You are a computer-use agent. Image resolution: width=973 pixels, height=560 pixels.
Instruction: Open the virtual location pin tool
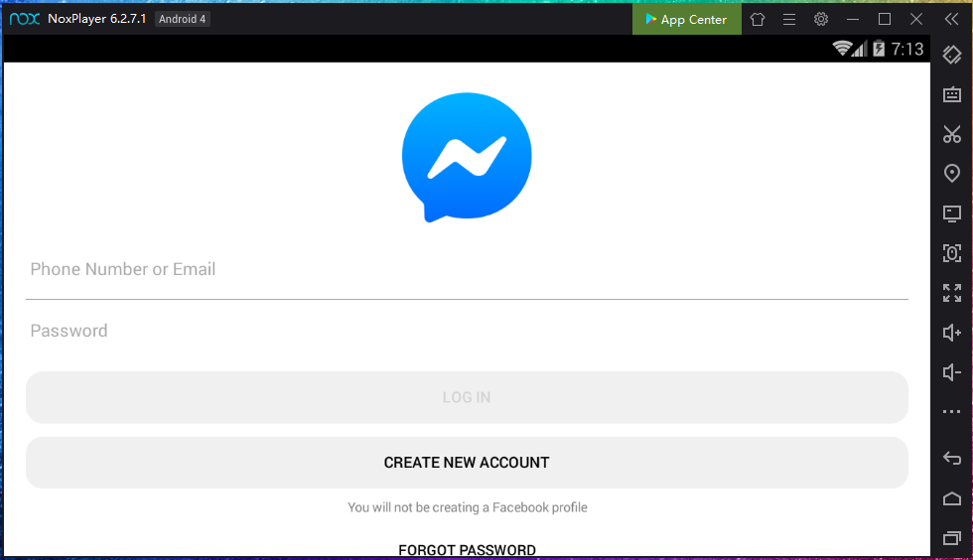coord(952,173)
